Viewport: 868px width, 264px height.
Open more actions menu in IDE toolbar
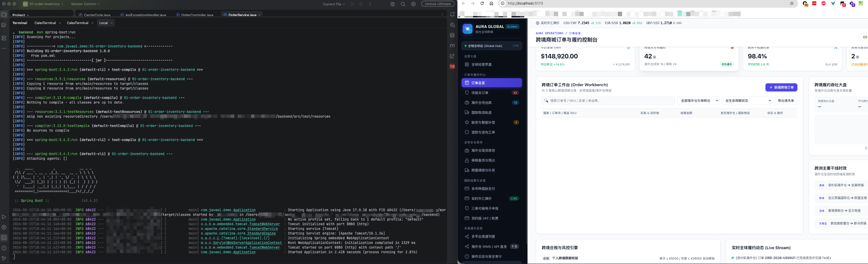point(370,4)
